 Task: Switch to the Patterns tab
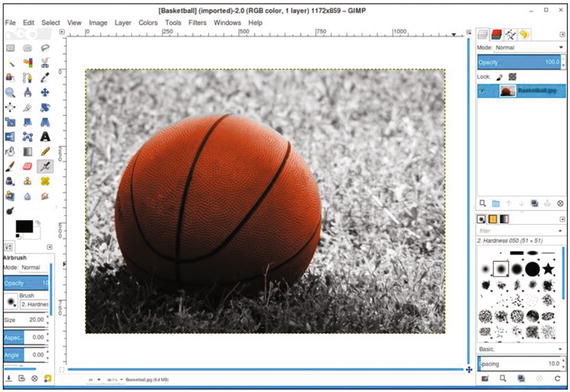coord(493,219)
